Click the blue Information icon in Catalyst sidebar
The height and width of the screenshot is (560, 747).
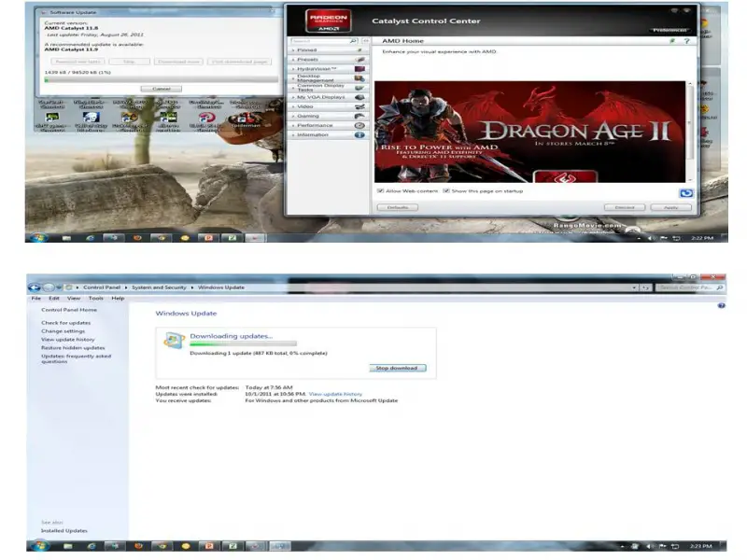point(359,134)
